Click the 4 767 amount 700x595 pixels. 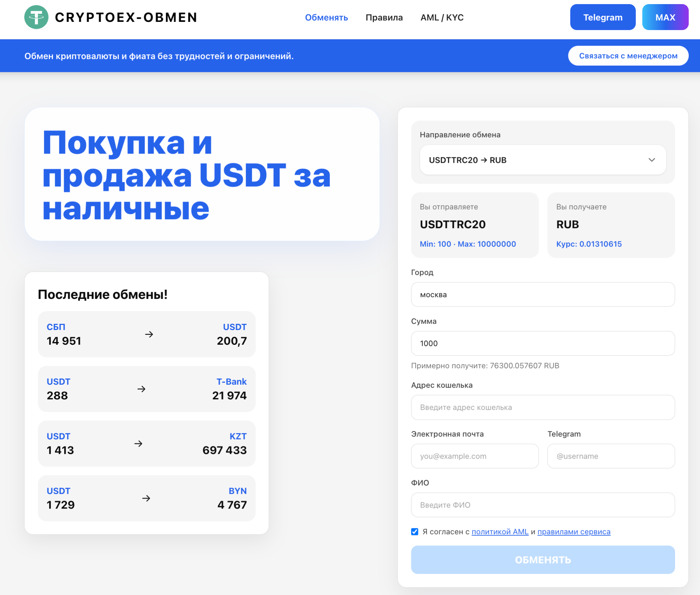pyautogui.click(x=232, y=505)
